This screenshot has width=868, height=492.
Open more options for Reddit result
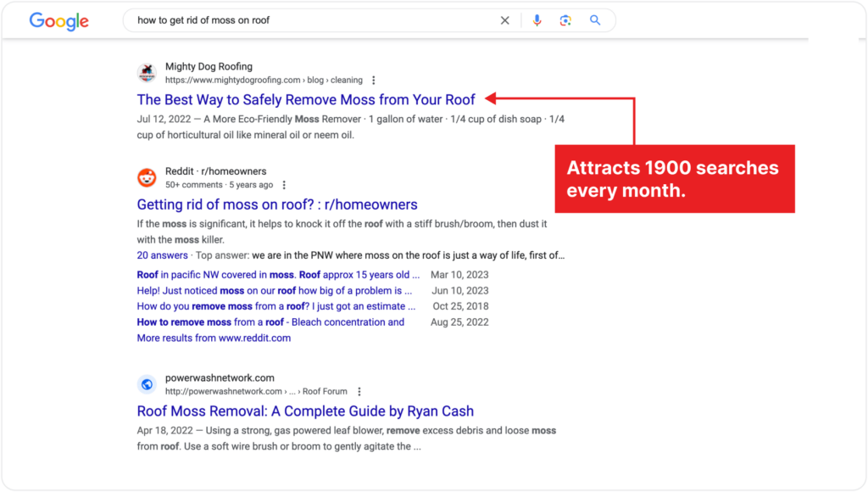point(284,185)
